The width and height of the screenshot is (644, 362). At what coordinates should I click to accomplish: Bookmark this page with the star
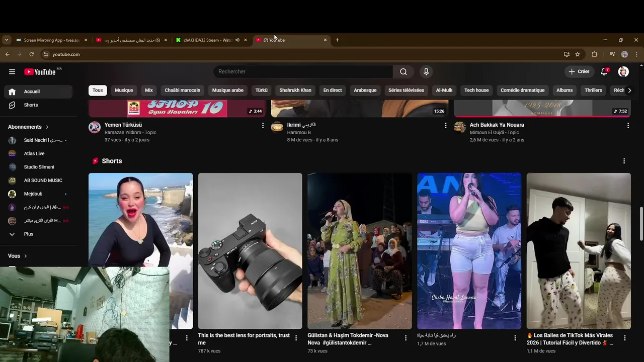pos(578,54)
